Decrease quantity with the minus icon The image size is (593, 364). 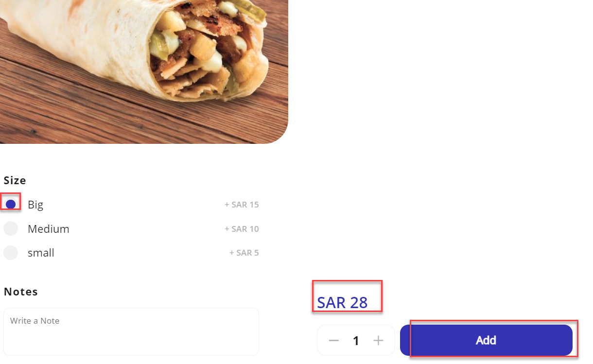tap(333, 341)
